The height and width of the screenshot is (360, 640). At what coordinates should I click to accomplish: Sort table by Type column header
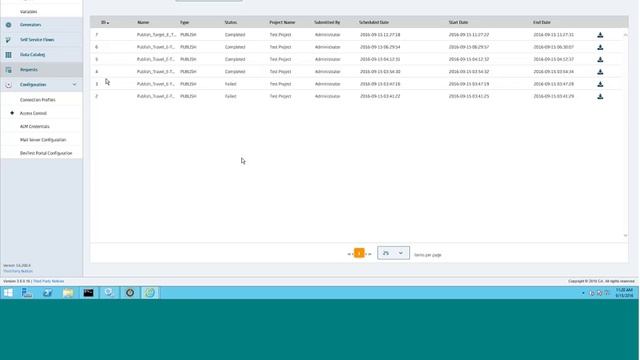tap(184, 22)
